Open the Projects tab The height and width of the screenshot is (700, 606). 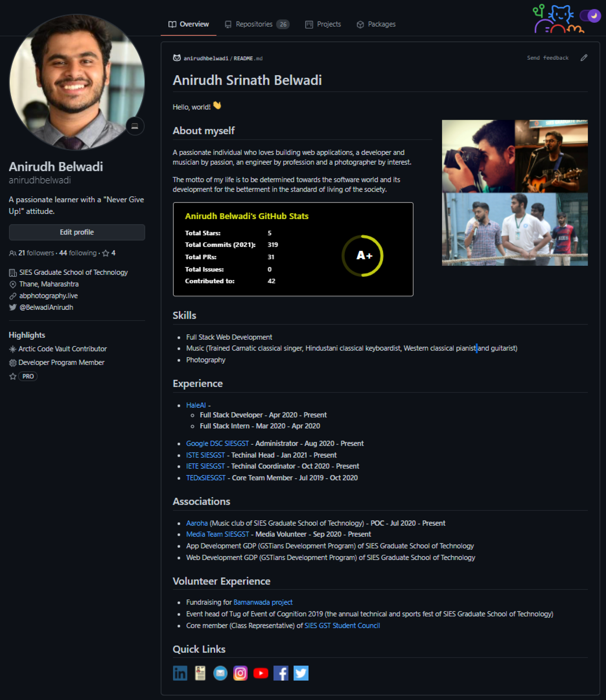click(x=323, y=24)
